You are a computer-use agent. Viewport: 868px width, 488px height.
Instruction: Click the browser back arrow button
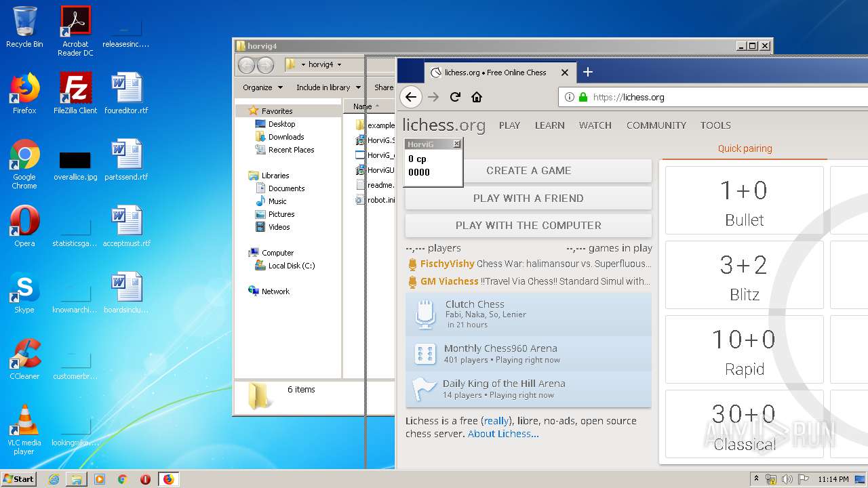(x=411, y=97)
